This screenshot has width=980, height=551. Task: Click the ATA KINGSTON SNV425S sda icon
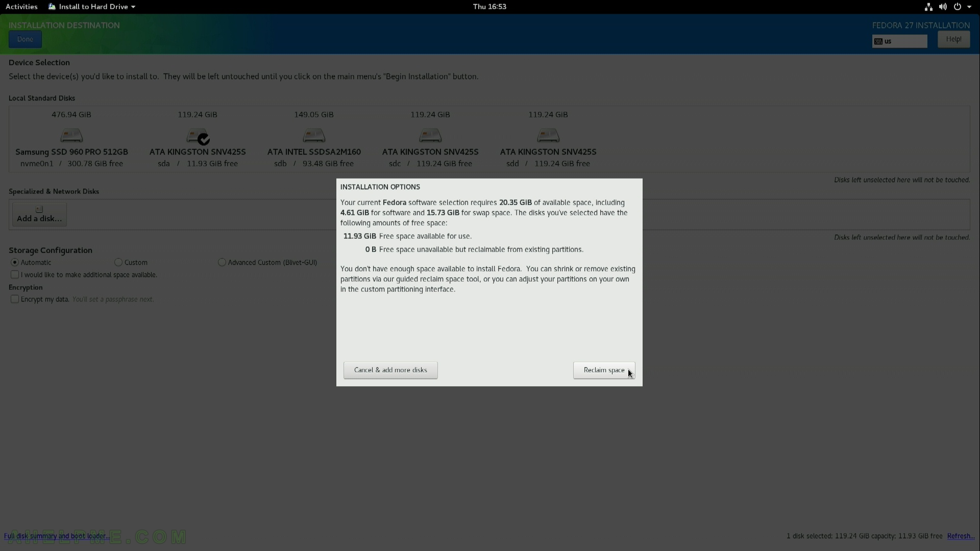(x=197, y=135)
